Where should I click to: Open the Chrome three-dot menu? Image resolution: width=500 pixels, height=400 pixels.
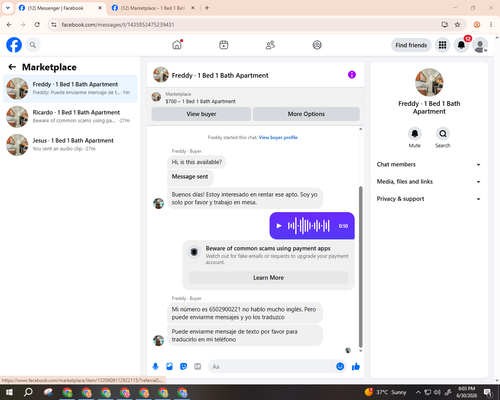pyautogui.click(x=491, y=25)
